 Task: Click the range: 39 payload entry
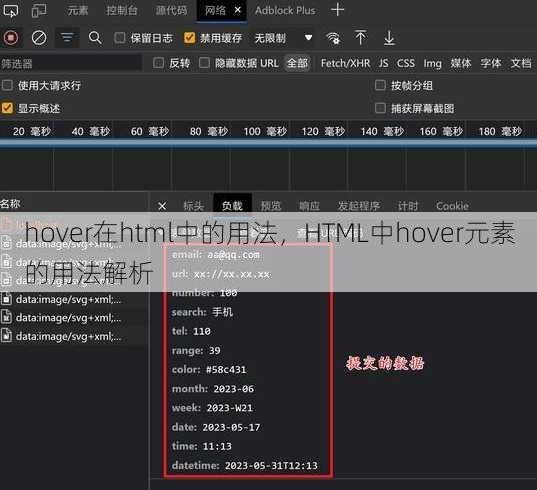click(196, 350)
